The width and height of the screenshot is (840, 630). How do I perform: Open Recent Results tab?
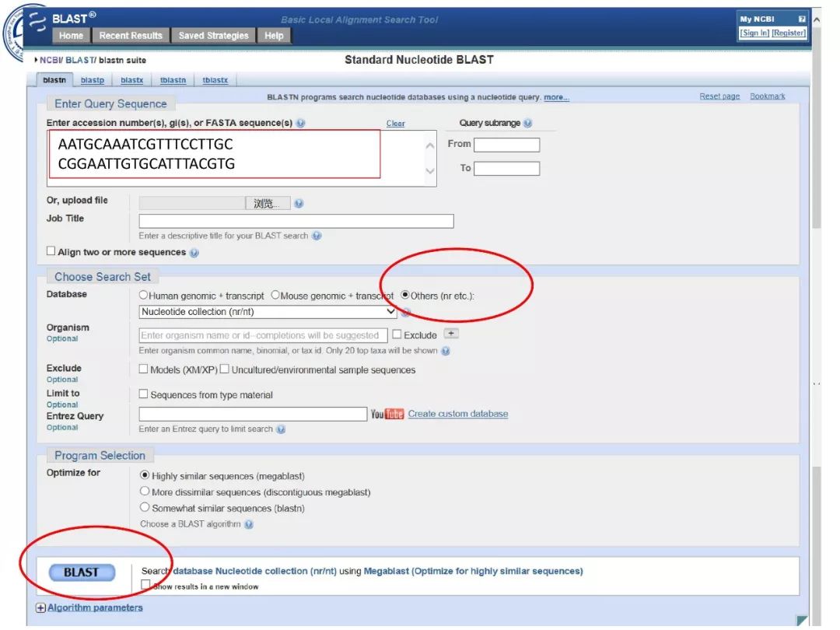pyautogui.click(x=131, y=36)
